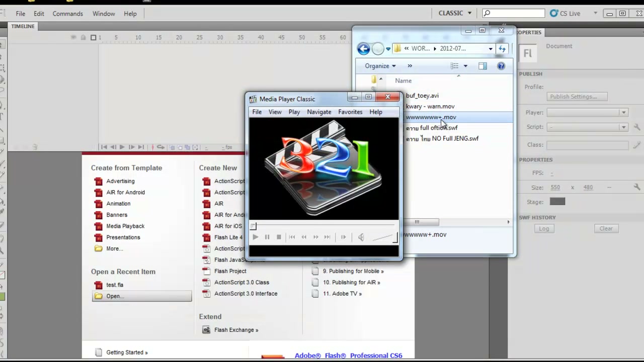Click Clear button in SWF History
This screenshot has height=362, width=644.
click(x=606, y=228)
